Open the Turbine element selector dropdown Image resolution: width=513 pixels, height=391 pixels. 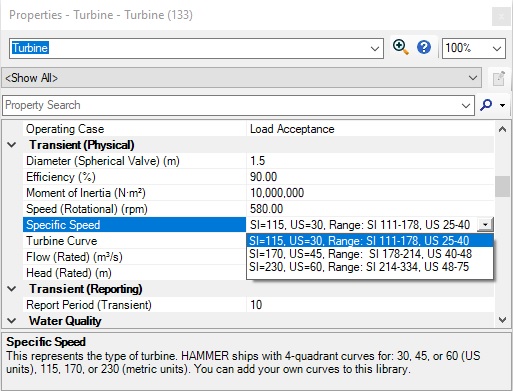[x=375, y=49]
